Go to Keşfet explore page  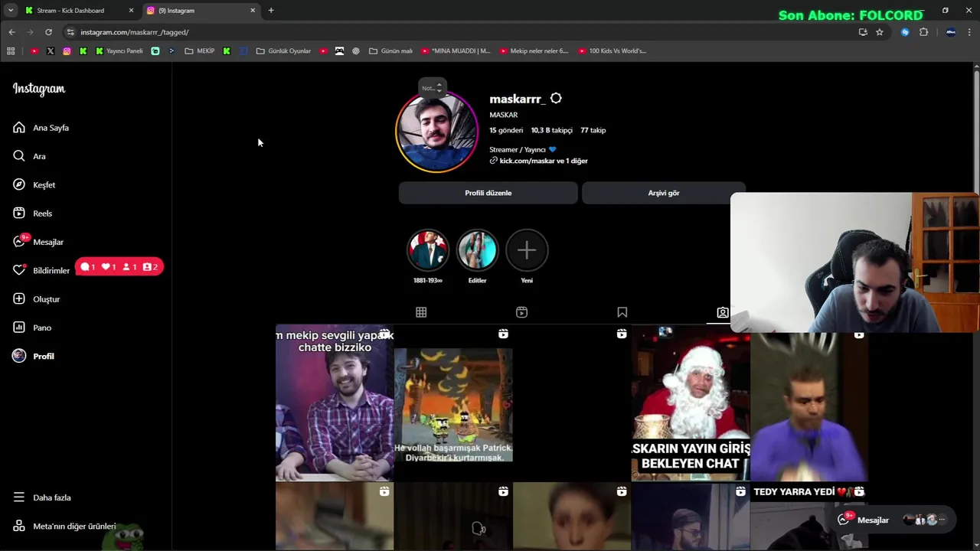pos(34,184)
